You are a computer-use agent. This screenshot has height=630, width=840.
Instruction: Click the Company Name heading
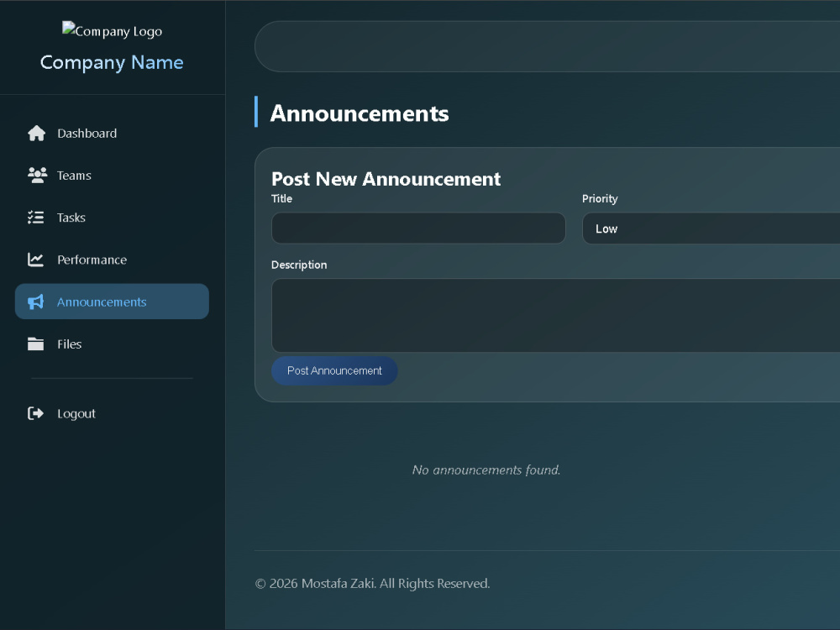112,63
